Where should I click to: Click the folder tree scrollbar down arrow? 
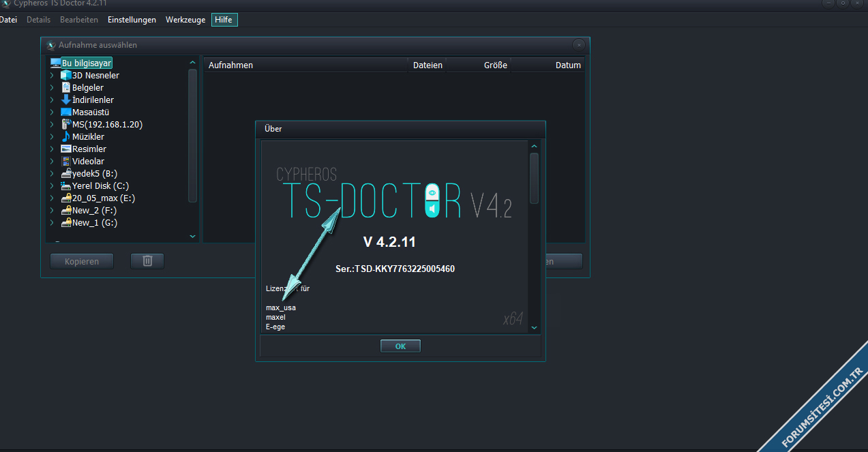coord(192,236)
